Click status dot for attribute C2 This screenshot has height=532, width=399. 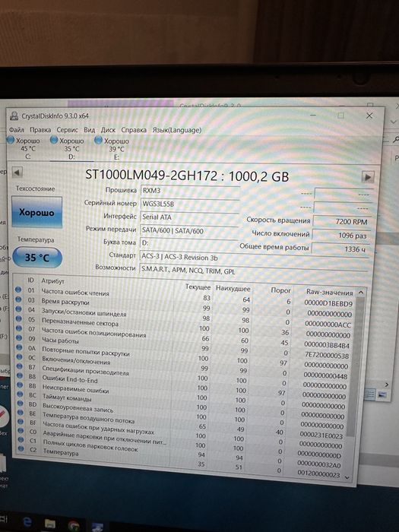(x=21, y=448)
